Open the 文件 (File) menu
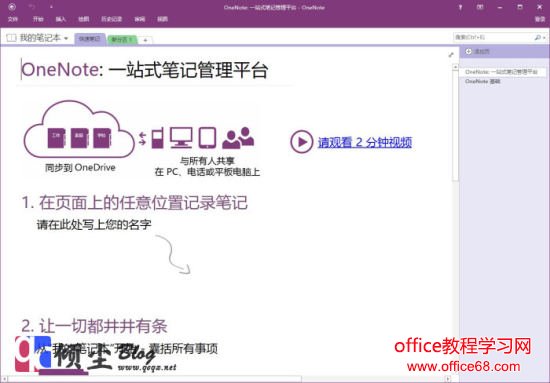The height and width of the screenshot is (383, 550). [13, 19]
